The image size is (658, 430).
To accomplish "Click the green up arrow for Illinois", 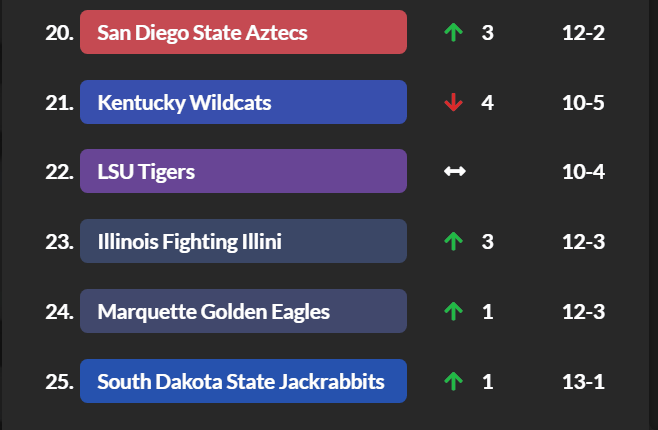I will coord(454,242).
